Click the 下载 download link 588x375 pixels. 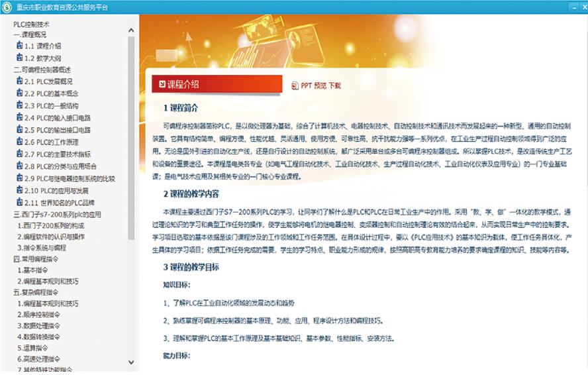335,85
